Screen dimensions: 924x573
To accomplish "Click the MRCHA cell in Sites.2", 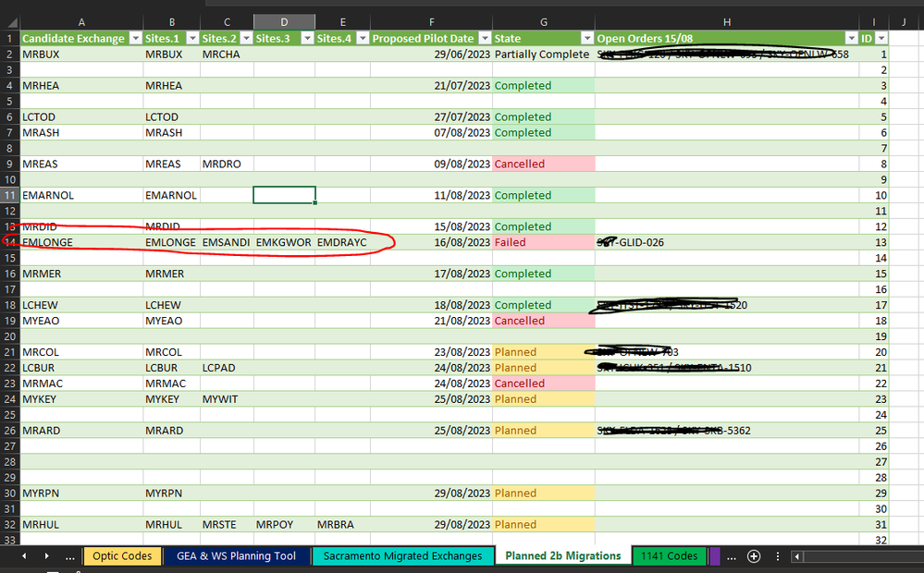I will tap(227, 55).
